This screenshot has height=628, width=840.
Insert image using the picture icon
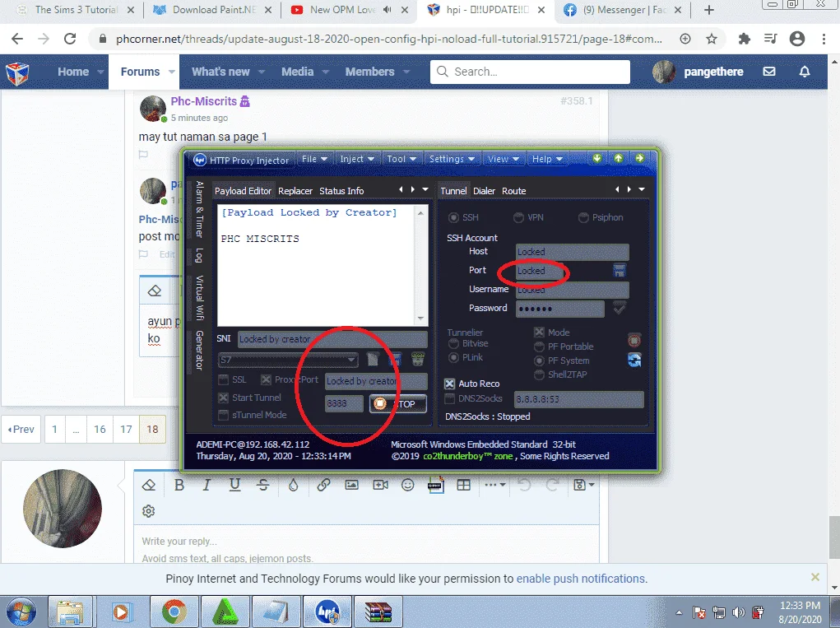coord(351,485)
